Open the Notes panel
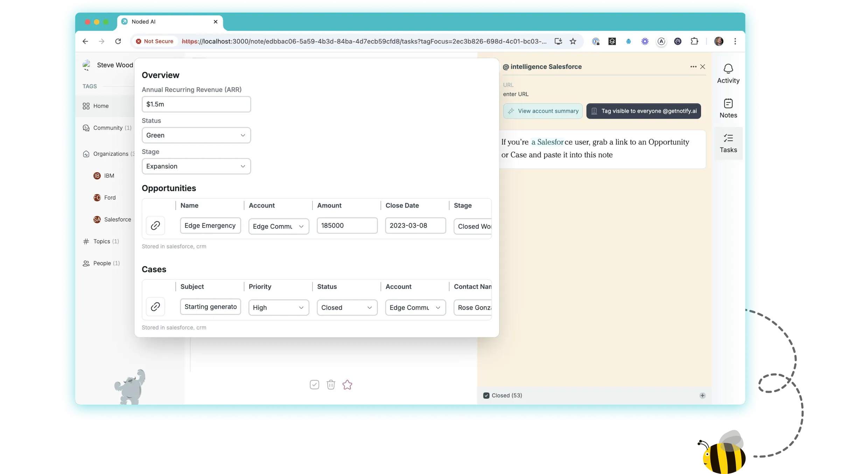Screen dimensions: 868x474 point(728,109)
